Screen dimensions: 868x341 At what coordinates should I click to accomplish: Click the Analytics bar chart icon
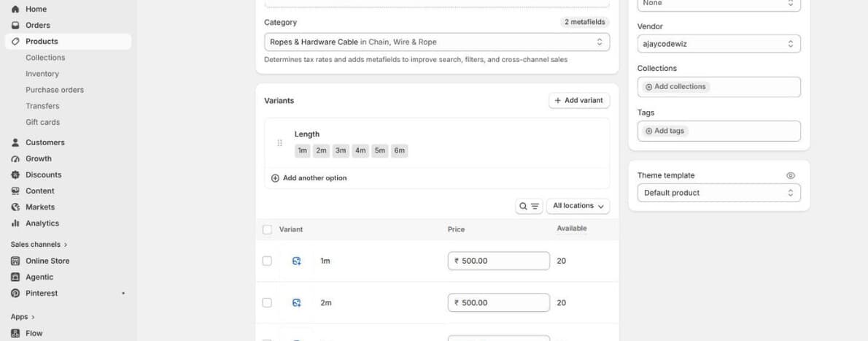pos(15,223)
